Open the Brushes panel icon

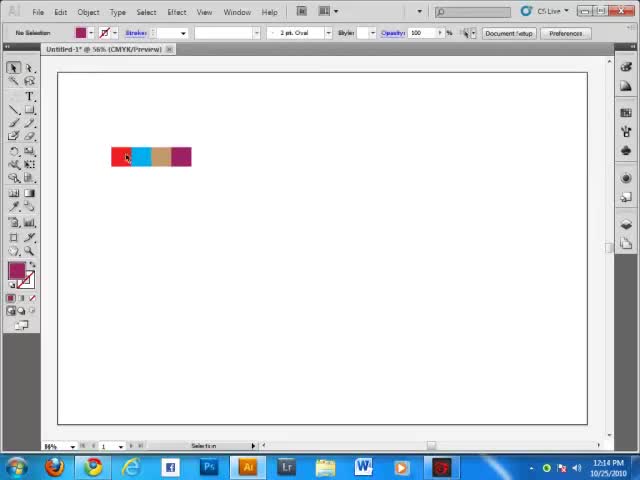[626, 131]
